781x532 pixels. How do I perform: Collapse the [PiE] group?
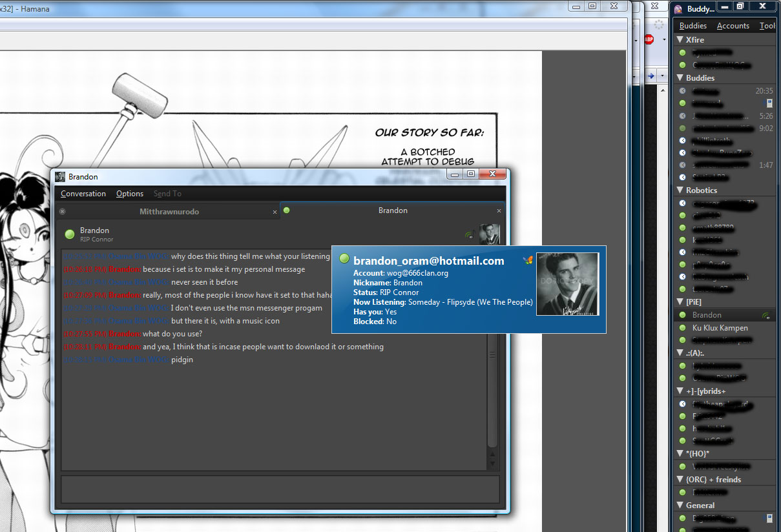point(680,302)
